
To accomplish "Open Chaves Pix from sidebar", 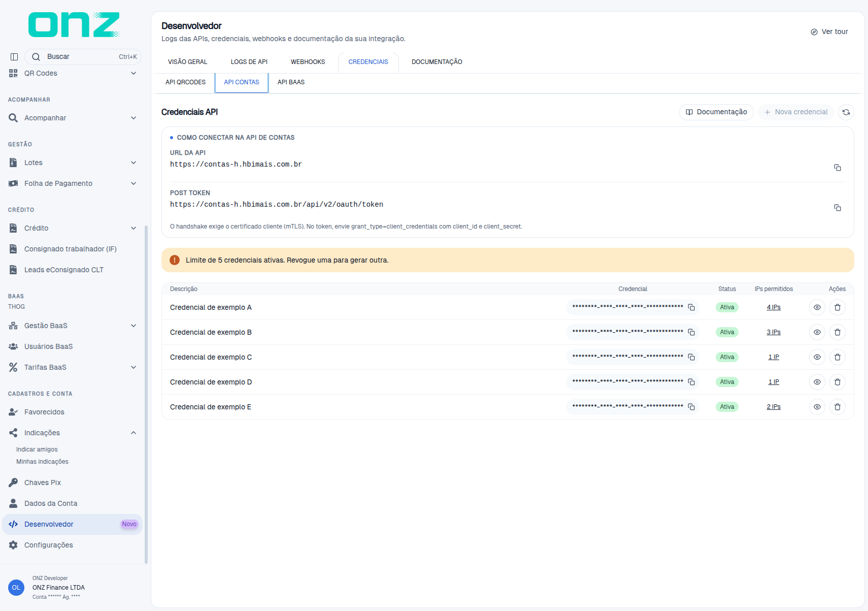I will [72, 483].
